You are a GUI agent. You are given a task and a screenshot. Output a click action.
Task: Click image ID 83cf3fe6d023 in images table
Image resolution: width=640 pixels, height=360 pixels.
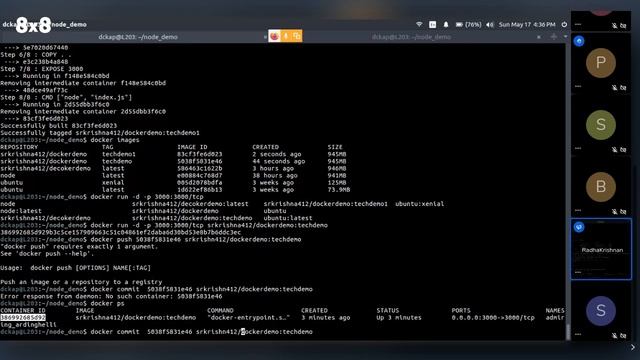[x=200, y=154]
